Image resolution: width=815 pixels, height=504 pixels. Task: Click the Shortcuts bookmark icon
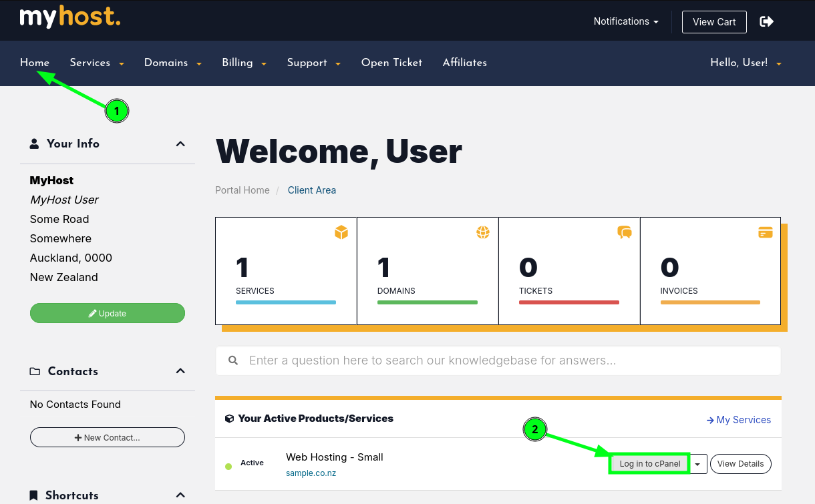pos(34,495)
